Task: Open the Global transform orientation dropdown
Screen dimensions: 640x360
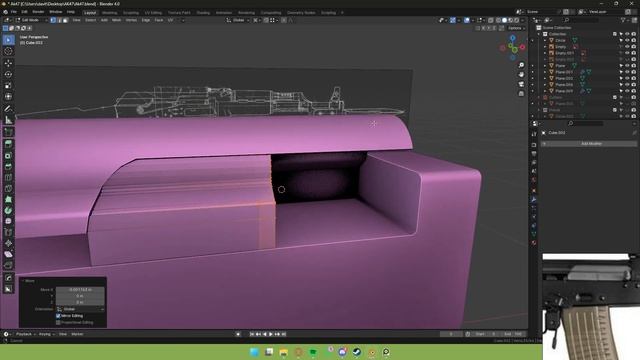Action: click(237, 20)
